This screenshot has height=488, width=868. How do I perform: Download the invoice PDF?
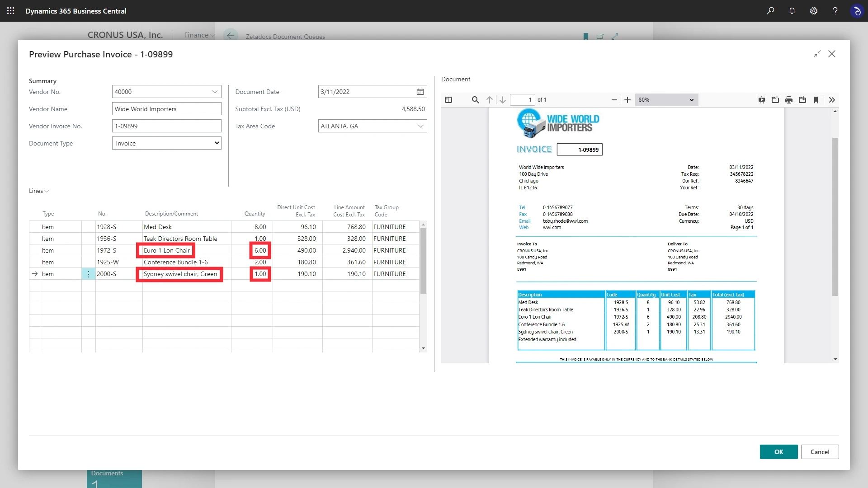pos(802,100)
